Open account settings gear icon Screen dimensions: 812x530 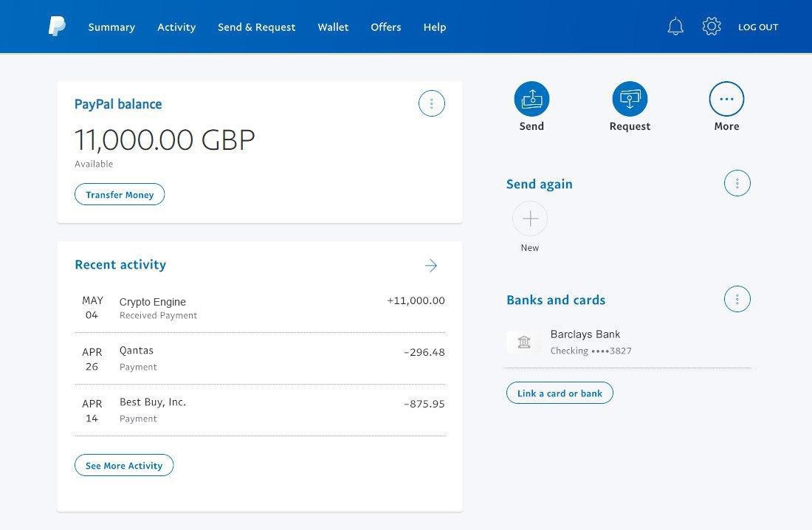tap(712, 27)
